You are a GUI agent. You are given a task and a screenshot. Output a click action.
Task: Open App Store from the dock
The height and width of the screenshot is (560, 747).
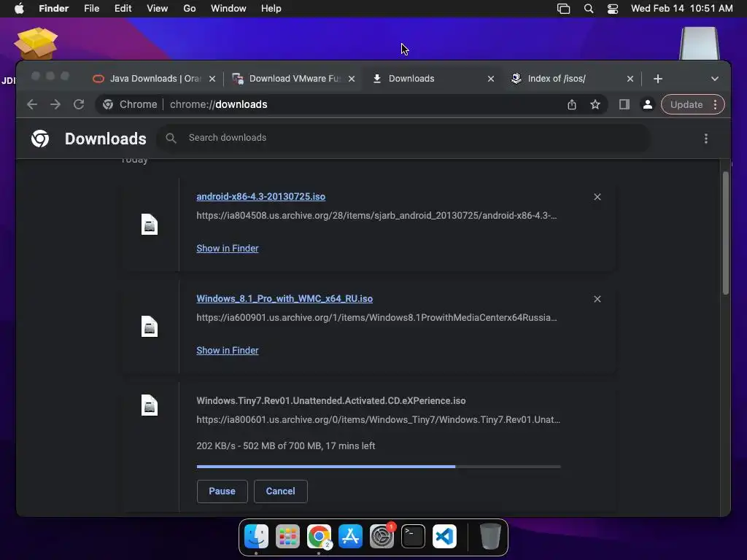(x=351, y=537)
